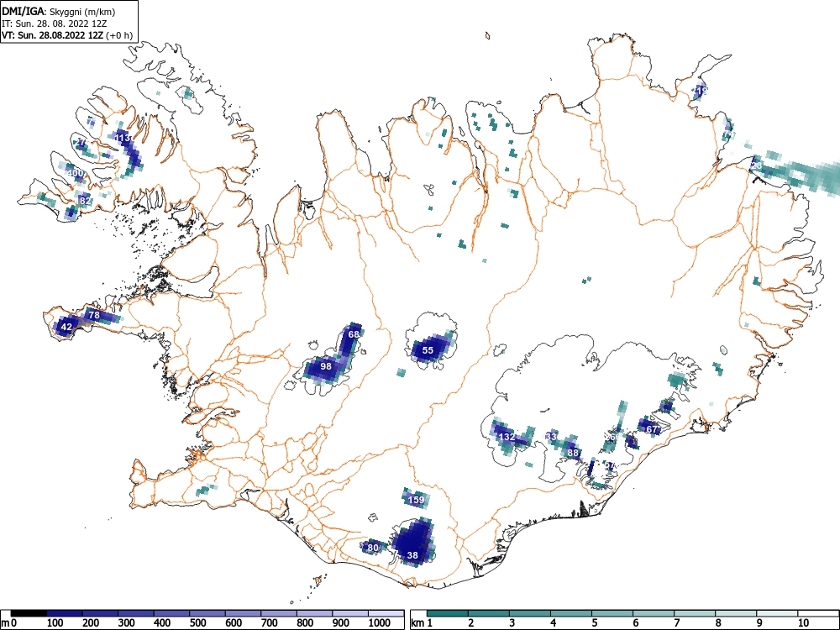The height and width of the screenshot is (630, 840).
Task: Select the pale lavender 1000 m swatch
Action: pos(386,613)
